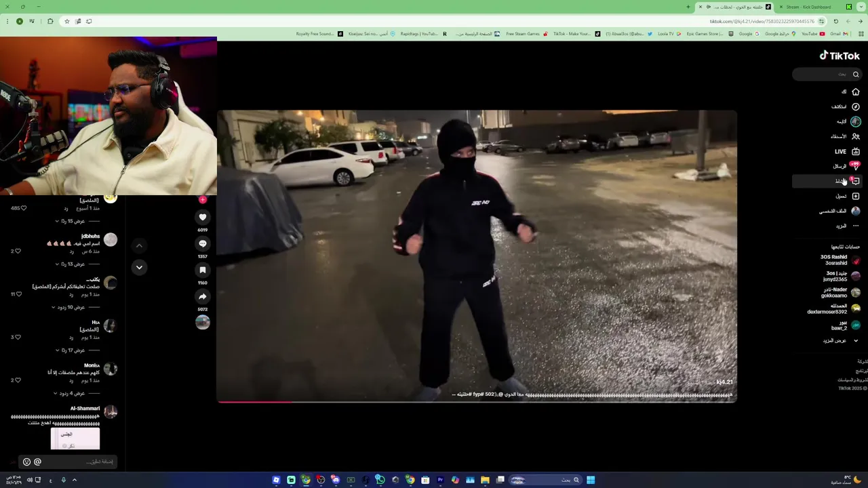The image size is (868, 488).
Task: Open LIVE section in TikTok sidebar
Action: click(x=847, y=151)
